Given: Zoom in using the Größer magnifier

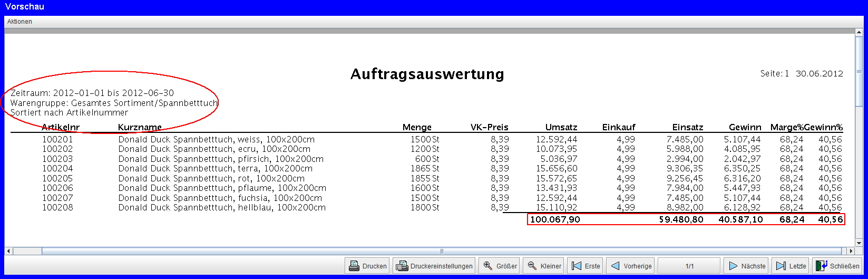Looking at the screenshot, I should coord(500,266).
